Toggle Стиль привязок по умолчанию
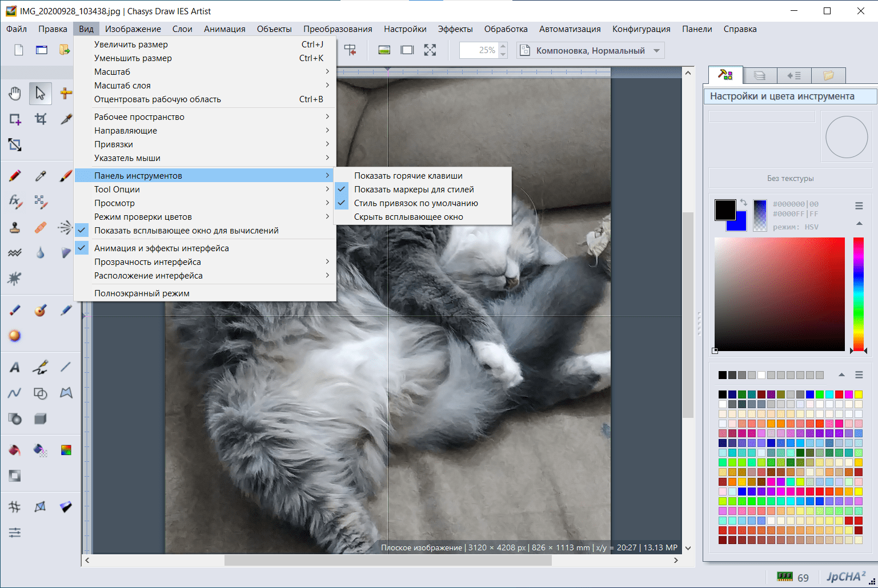This screenshot has width=878, height=588. tap(423, 203)
